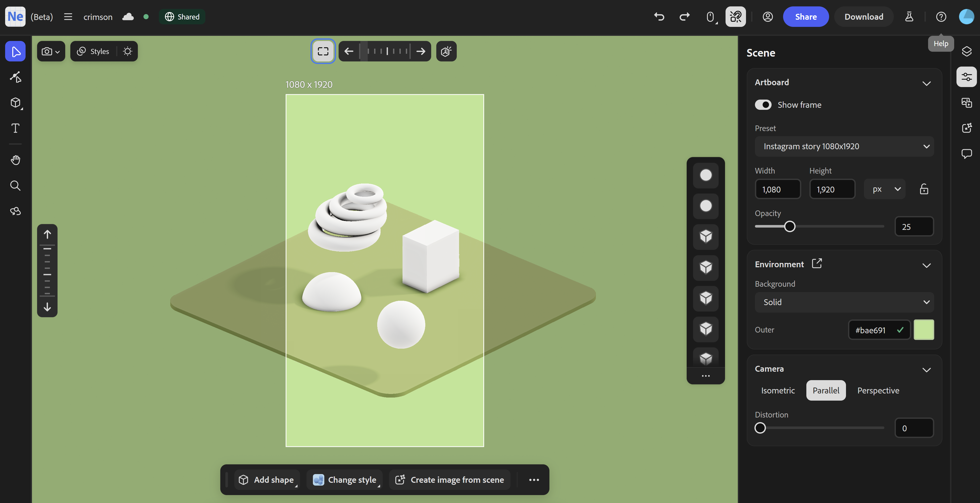Click the Neo app logo

(x=15, y=17)
